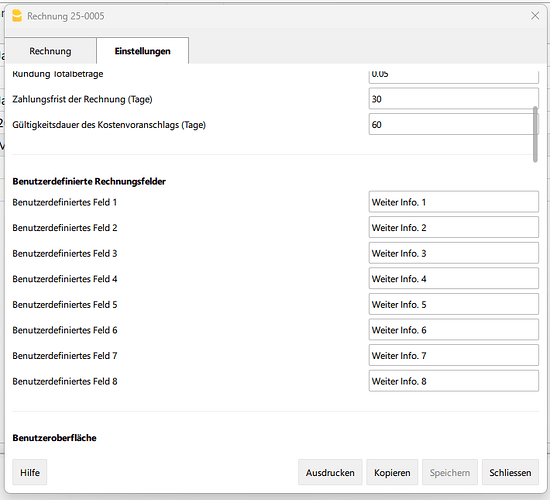Edit the Gültigkeitsdauer des Kostenvoranschlags field
This screenshot has height=500, width=550.
[454, 124]
